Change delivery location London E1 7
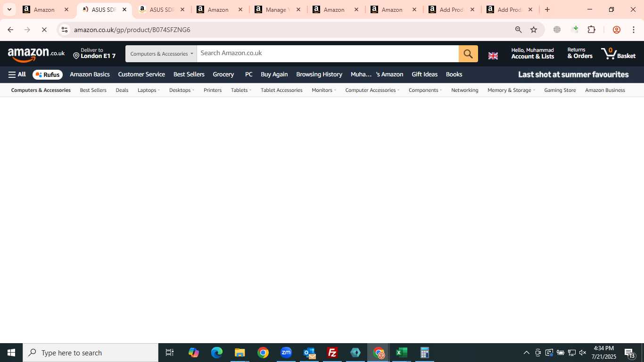Screen dimensions: 644x362 (94, 53)
